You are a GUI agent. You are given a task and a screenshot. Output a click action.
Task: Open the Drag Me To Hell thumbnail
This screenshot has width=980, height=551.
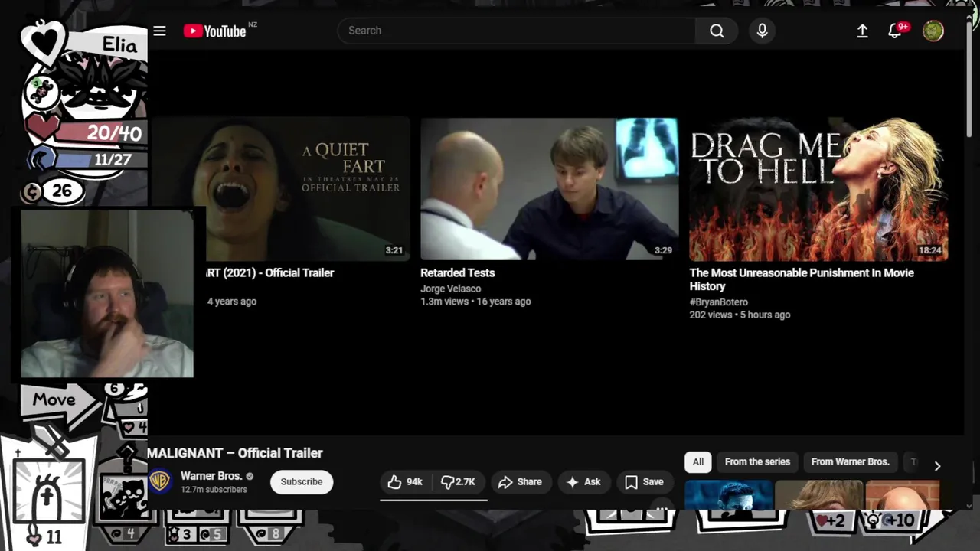pyautogui.click(x=818, y=189)
